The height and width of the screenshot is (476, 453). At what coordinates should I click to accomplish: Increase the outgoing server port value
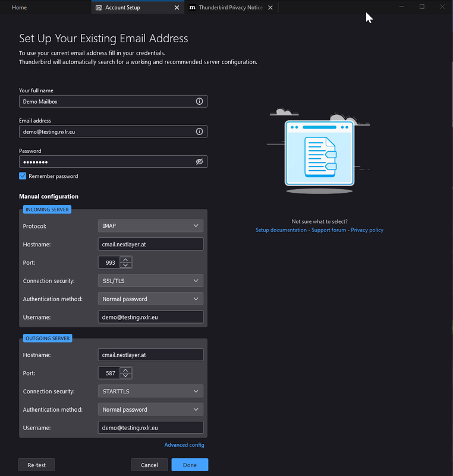pos(125,370)
